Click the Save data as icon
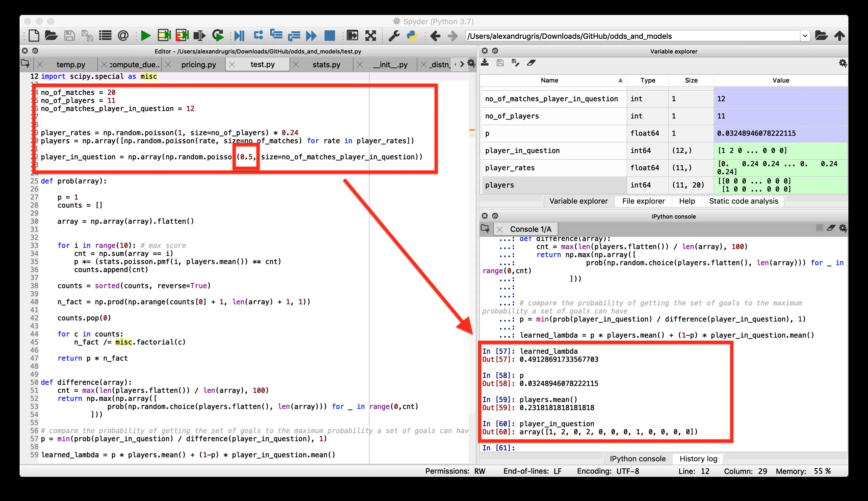868x501 pixels. pyautogui.click(x=515, y=63)
